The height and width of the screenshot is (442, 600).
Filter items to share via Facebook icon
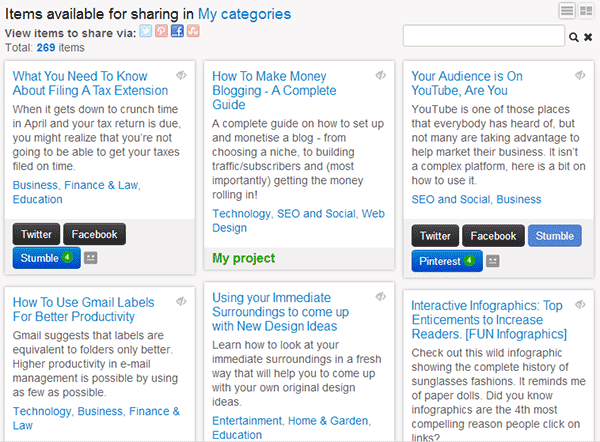tap(177, 31)
